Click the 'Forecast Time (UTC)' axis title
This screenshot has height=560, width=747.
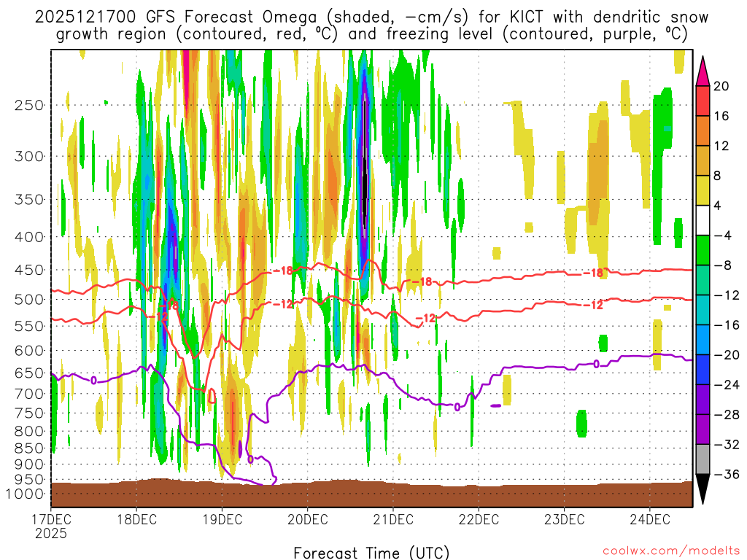tap(371, 553)
